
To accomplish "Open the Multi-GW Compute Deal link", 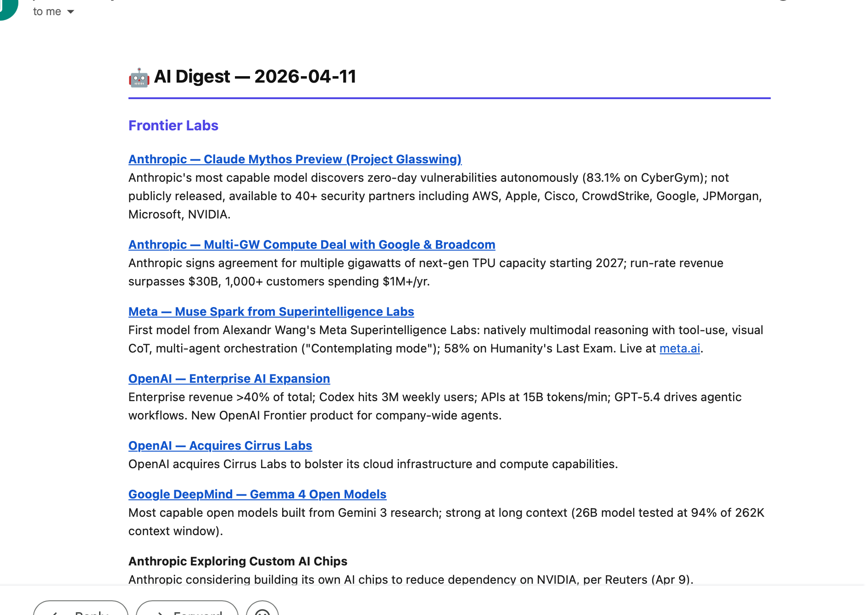I will [312, 245].
